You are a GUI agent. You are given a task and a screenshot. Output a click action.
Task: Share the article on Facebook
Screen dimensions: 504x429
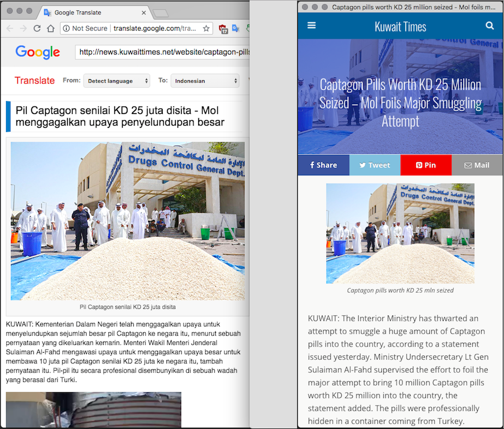(x=323, y=165)
